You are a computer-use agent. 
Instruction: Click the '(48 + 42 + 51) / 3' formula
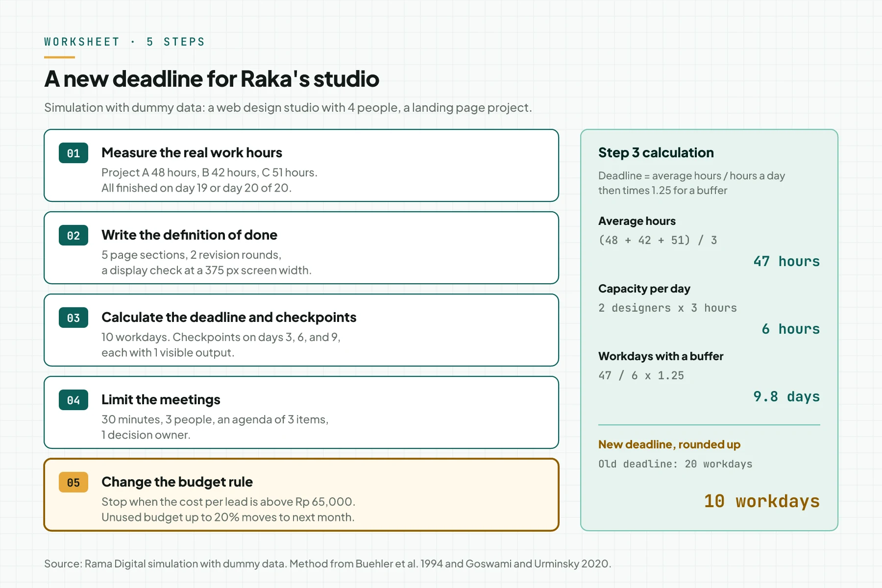point(658,240)
